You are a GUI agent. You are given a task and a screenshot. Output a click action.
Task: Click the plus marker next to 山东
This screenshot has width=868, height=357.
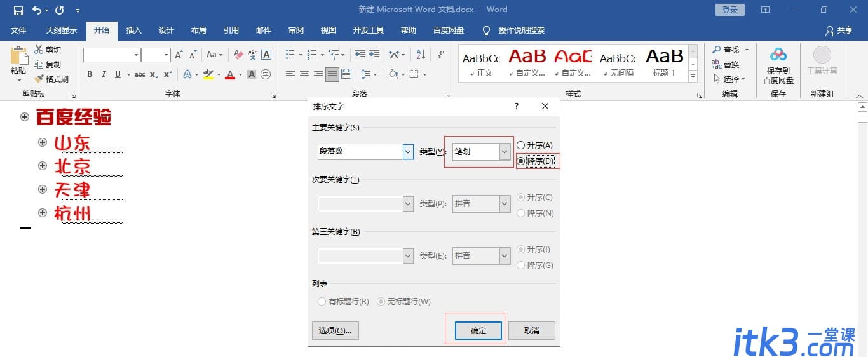point(43,142)
